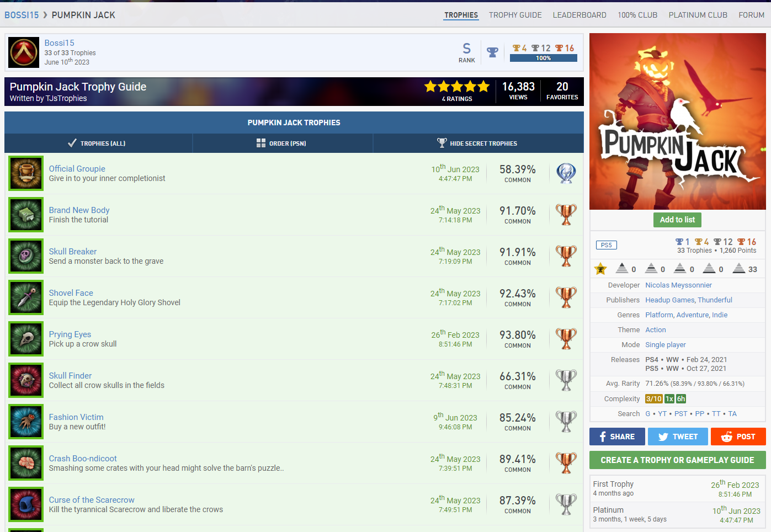Click the five-star guide rating
Screen dimensions: 771x532
pos(456,87)
